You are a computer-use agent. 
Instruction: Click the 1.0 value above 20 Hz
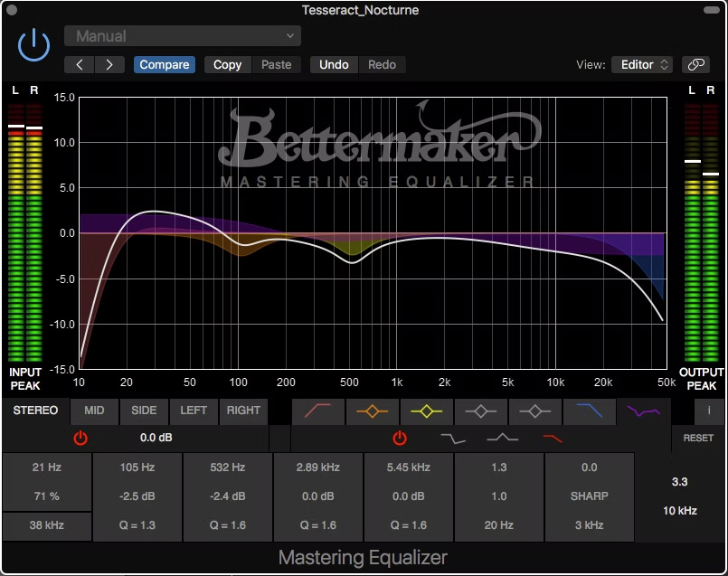click(x=499, y=496)
